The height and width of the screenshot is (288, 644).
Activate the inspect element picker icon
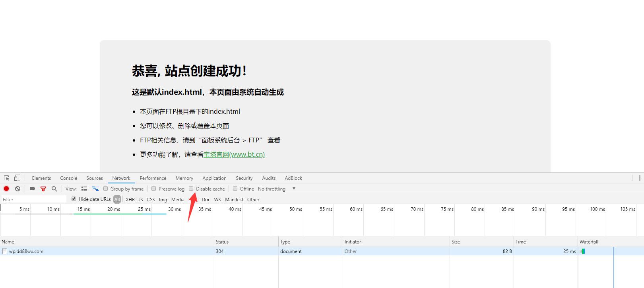7,178
